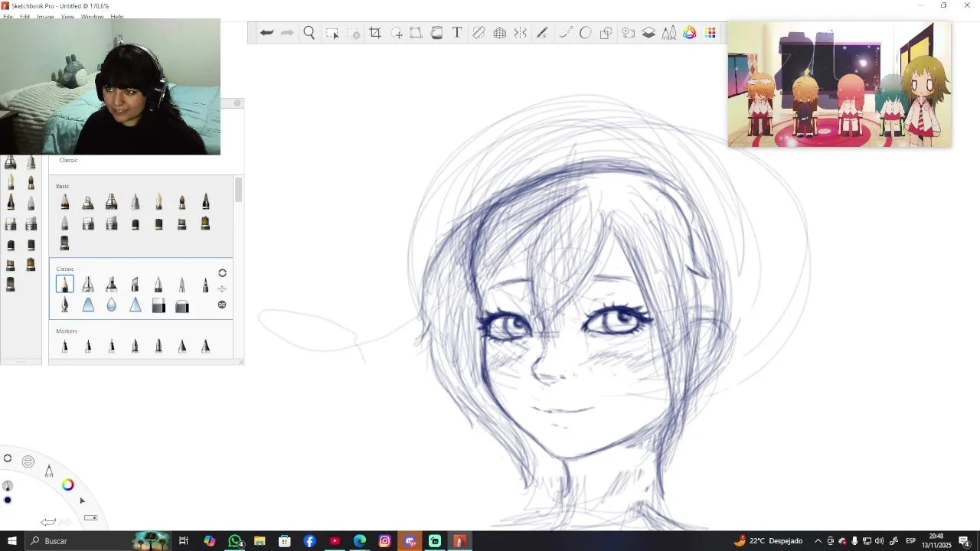Viewport: 980px width, 551px height.
Task: Click the weather 22°C Despejado widget
Action: pyautogui.click(x=768, y=541)
